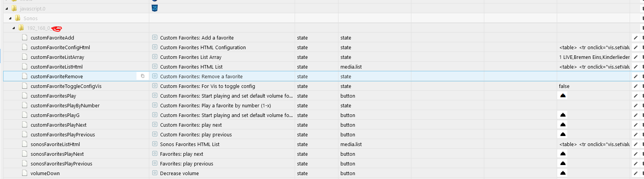Click the volumeDown button trigger icon
The image size is (644, 179).
point(563,173)
